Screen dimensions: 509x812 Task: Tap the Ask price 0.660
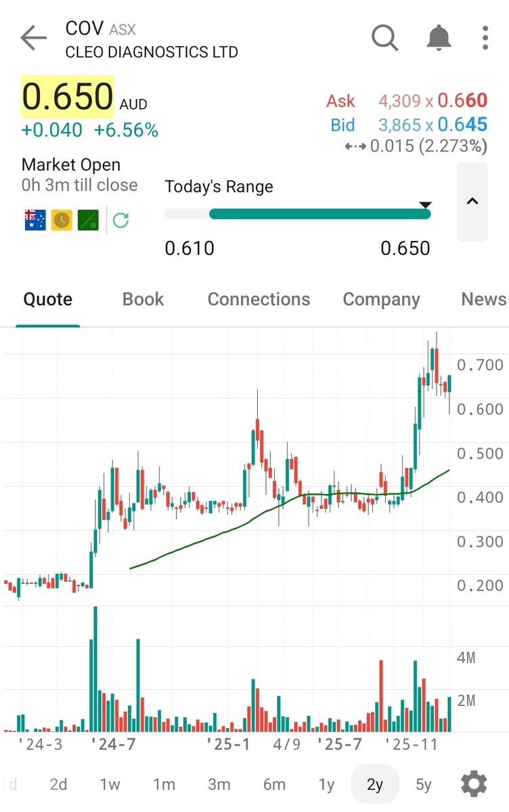[462, 101]
